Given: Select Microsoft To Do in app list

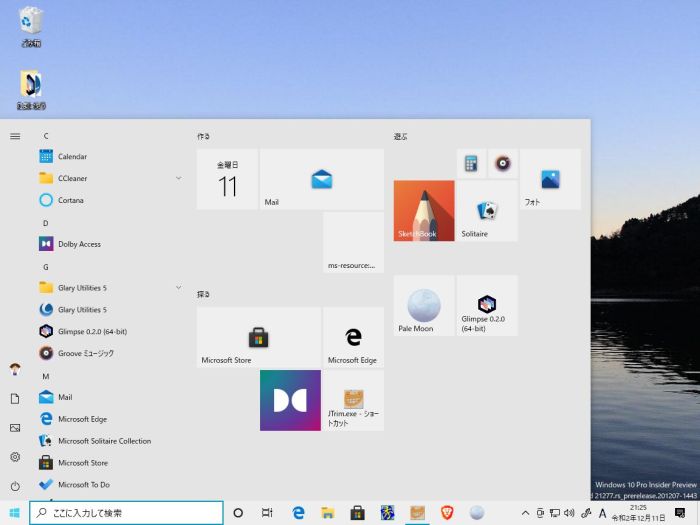Looking at the screenshot, I should coord(84,485).
